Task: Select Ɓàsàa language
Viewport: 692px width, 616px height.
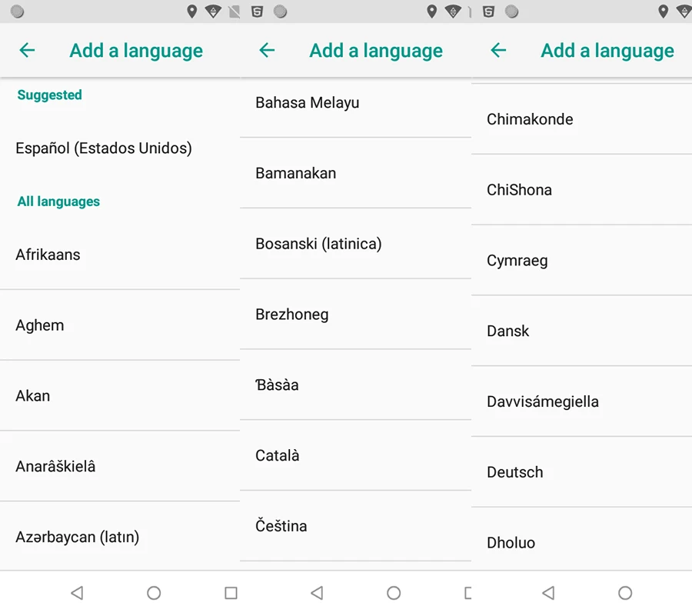Action: click(356, 385)
